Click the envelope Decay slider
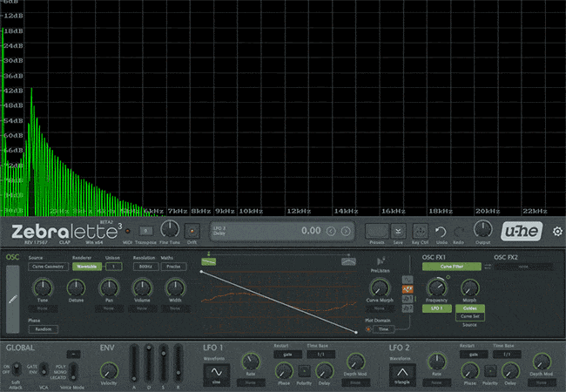566x392 pixels. point(149,363)
